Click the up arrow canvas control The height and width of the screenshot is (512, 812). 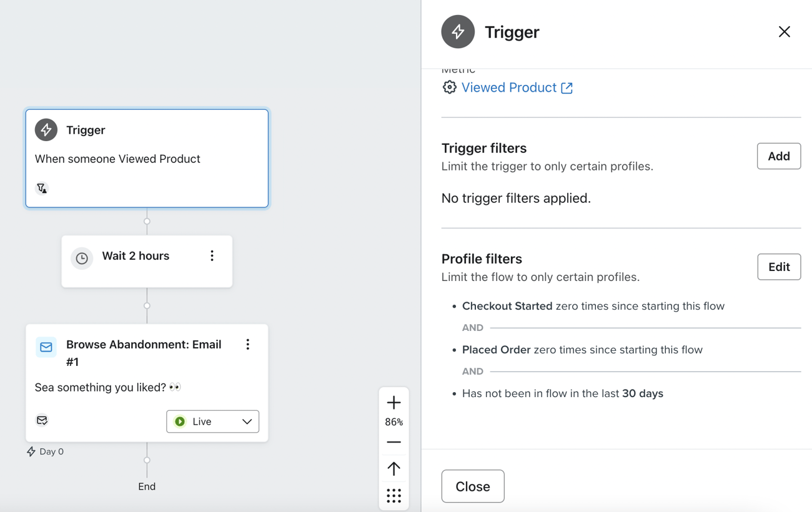point(394,468)
